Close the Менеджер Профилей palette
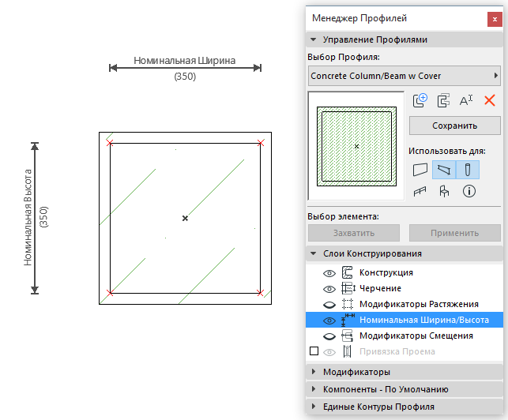508x420 pixels. click(495, 20)
